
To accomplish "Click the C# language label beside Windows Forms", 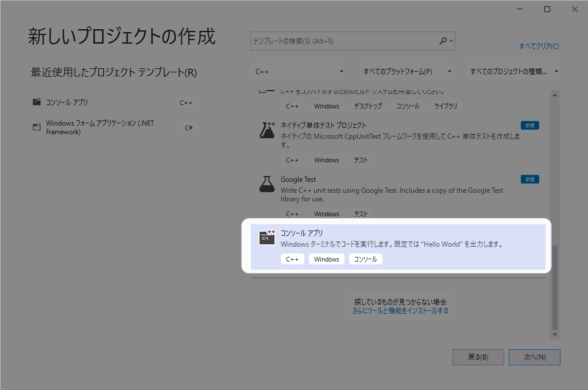I will tap(188, 128).
